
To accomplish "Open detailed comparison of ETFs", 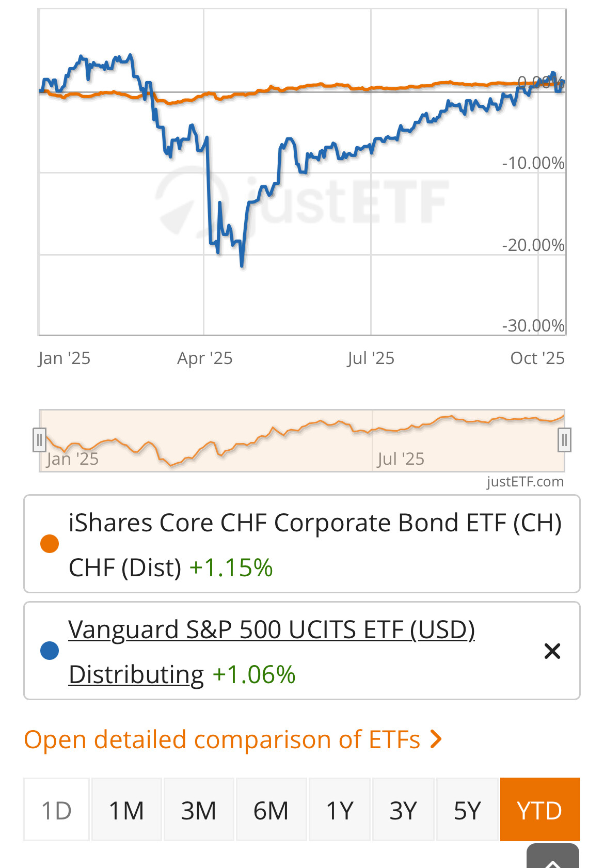I will 222,739.
